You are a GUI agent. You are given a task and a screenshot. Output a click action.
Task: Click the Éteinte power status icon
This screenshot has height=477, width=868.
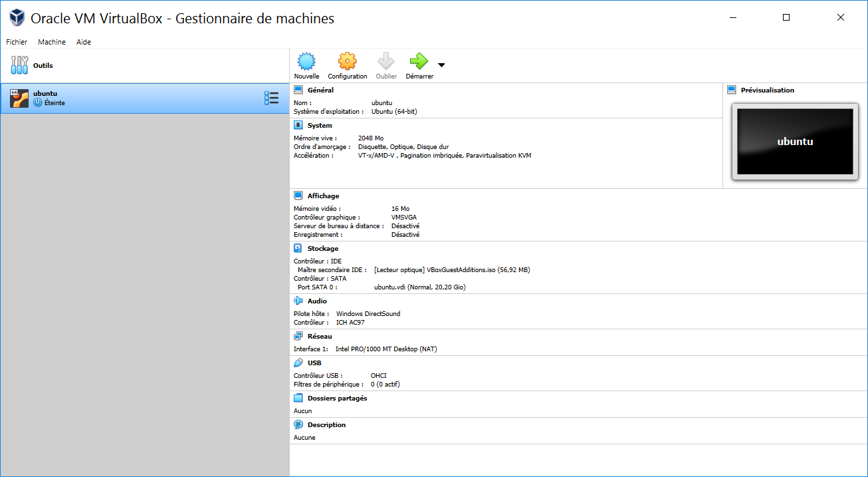tap(38, 103)
